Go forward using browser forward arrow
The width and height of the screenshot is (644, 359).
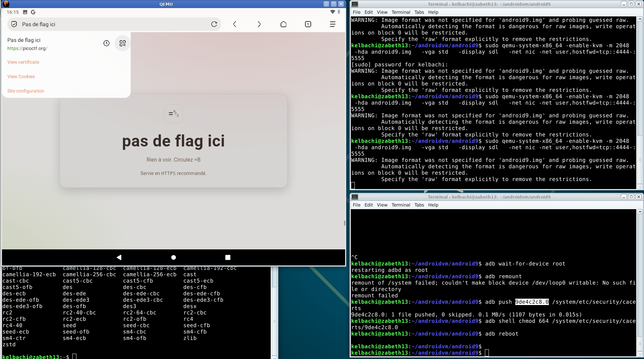tap(259, 24)
